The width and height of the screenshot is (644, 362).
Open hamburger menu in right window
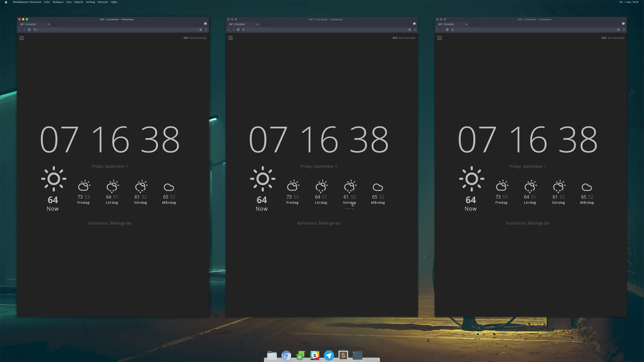[440, 38]
